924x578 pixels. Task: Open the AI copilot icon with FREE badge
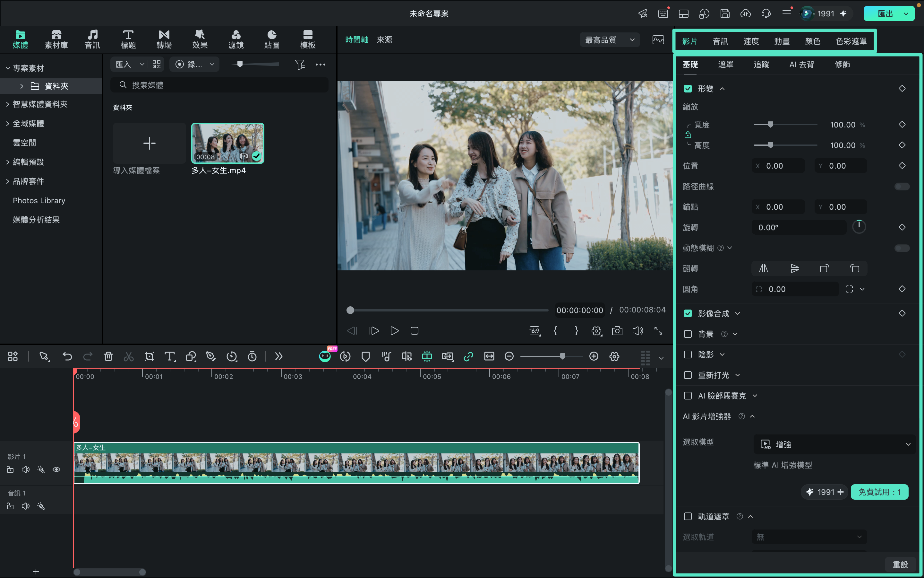[325, 356]
